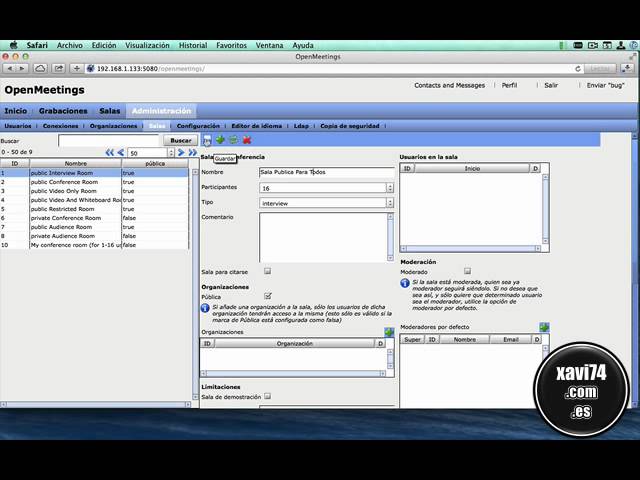The height and width of the screenshot is (480, 640).
Task: Open Conexiones admin subtab
Action: [60, 126]
